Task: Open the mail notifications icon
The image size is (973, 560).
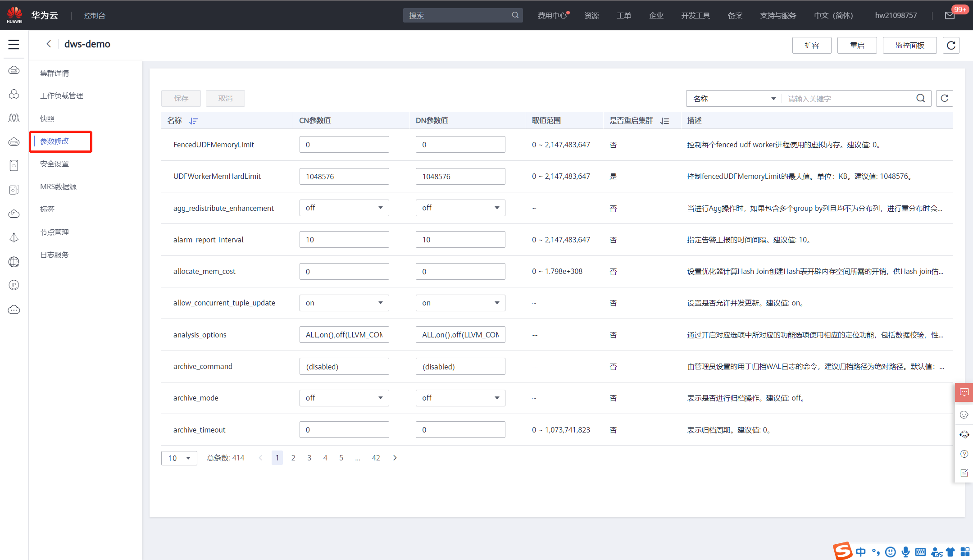Action: [950, 16]
